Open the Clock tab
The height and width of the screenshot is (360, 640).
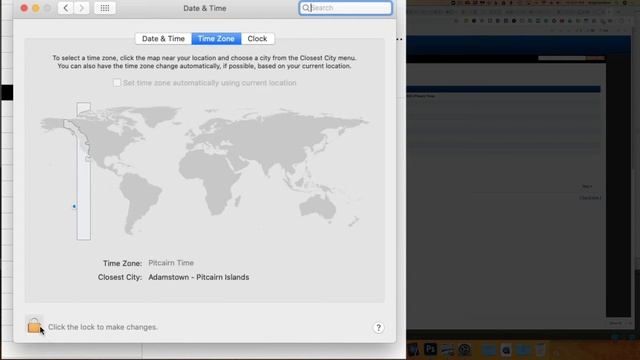(x=257, y=38)
